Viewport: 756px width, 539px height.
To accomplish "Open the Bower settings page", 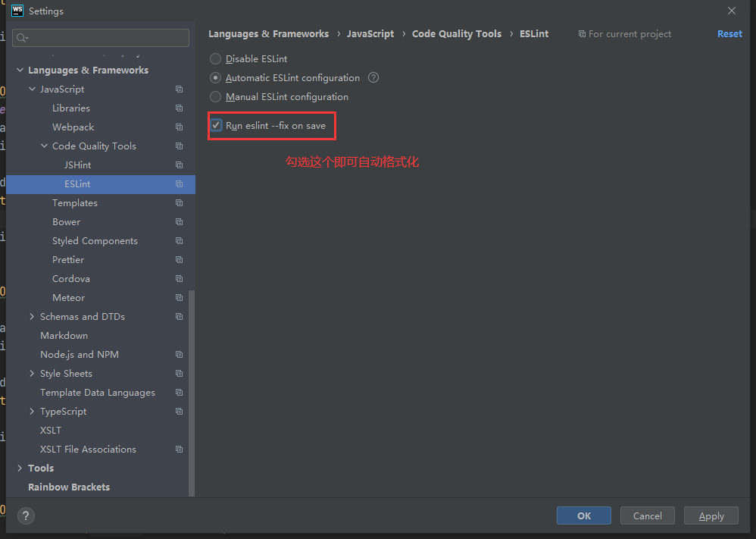I will (x=66, y=222).
